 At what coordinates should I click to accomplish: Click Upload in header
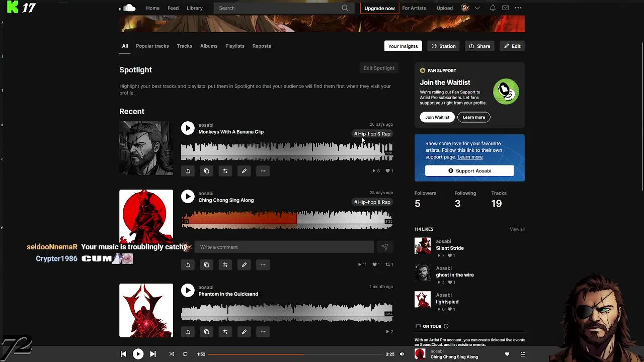pos(445,8)
